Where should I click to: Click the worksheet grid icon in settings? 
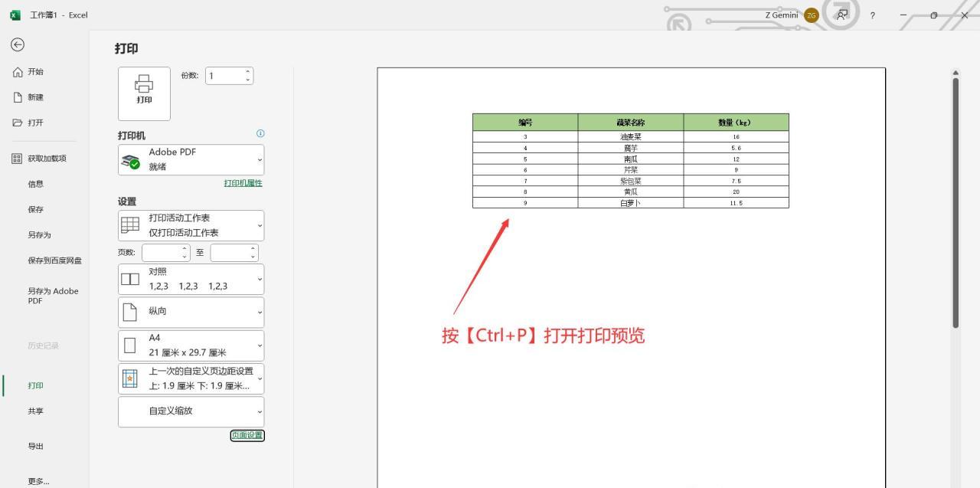pos(131,225)
